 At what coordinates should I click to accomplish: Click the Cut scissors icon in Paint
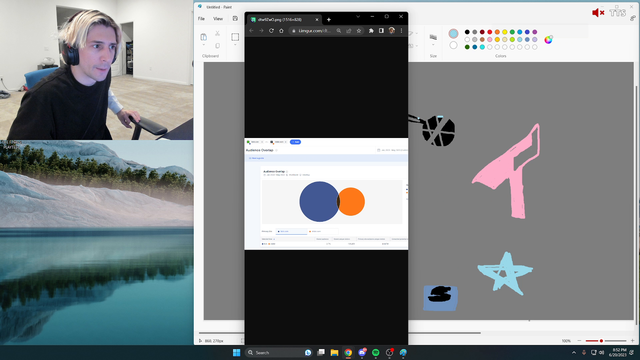[x=217, y=33]
